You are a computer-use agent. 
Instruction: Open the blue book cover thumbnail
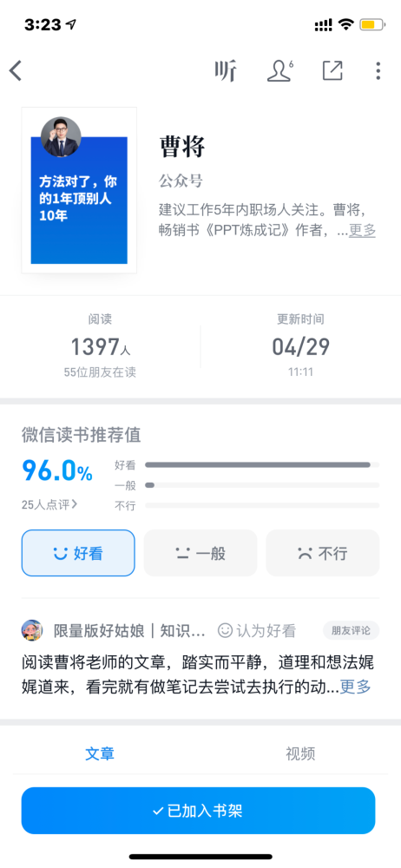tap(79, 190)
